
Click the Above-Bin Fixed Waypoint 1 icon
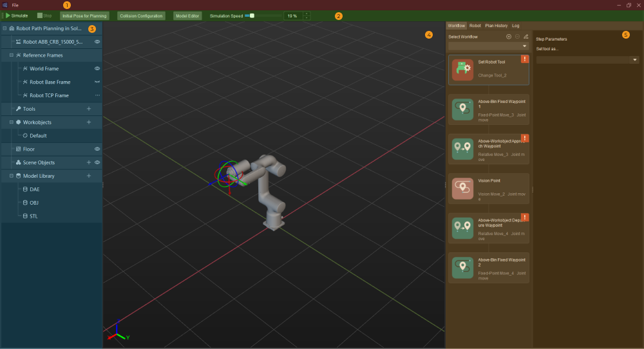(x=462, y=109)
